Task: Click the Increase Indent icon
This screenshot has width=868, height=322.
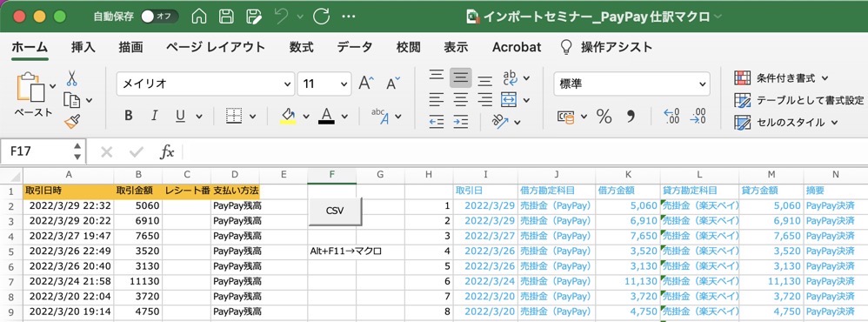Action: [461, 121]
